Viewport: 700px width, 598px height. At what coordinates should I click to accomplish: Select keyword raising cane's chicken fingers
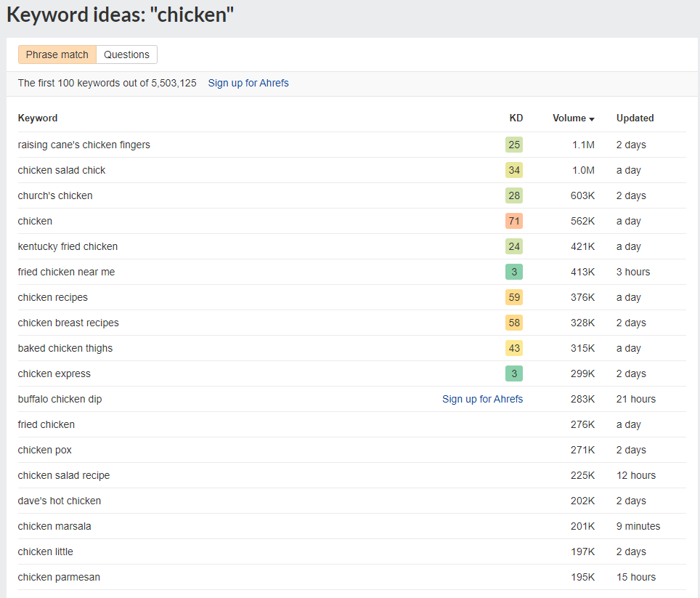point(84,145)
